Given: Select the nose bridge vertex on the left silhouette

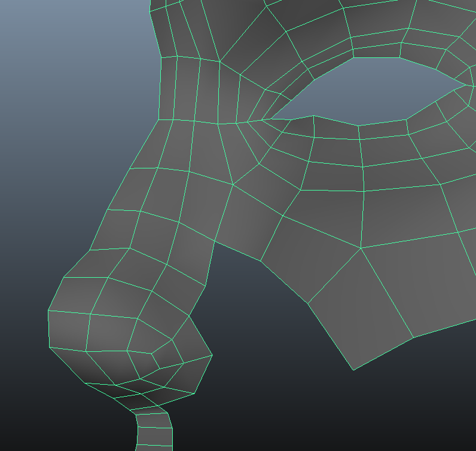Looking at the screenshot, I should point(158,119).
